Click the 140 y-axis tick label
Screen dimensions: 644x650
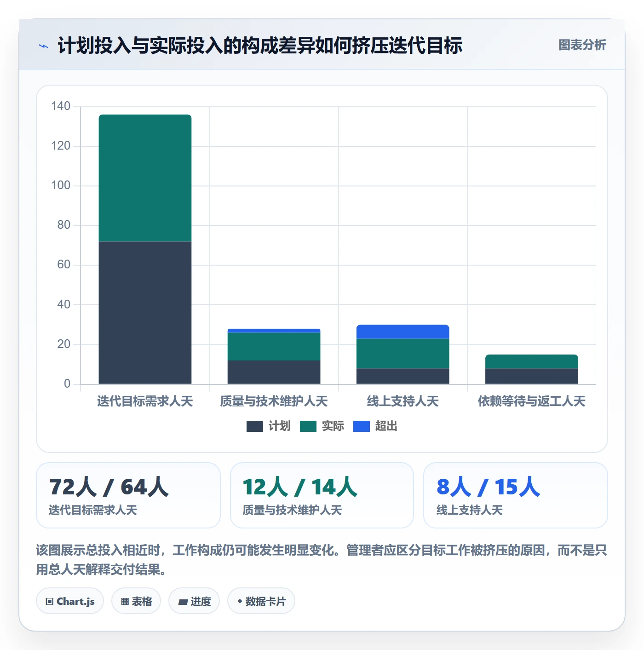click(x=61, y=106)
